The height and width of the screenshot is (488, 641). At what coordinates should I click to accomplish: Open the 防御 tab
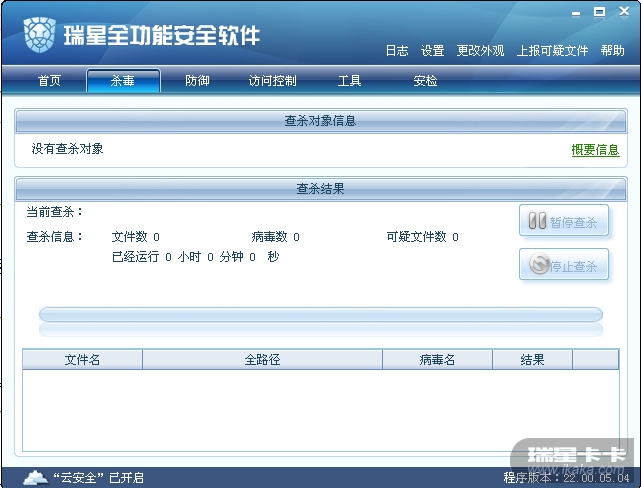point(197,81)
